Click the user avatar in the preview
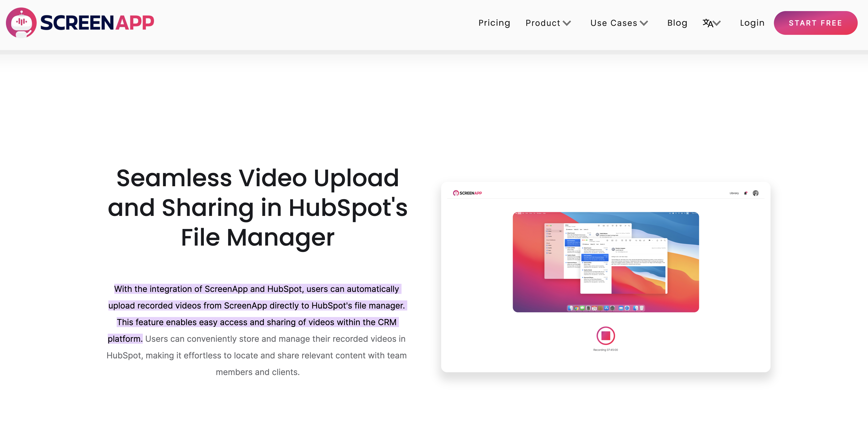Image resolution: width=868 pixels, height=433 pixels. [755, 193]
